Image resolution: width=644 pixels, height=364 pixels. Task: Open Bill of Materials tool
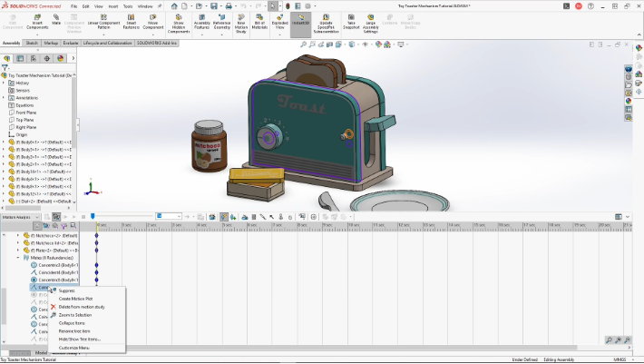(x=259, y=22)
